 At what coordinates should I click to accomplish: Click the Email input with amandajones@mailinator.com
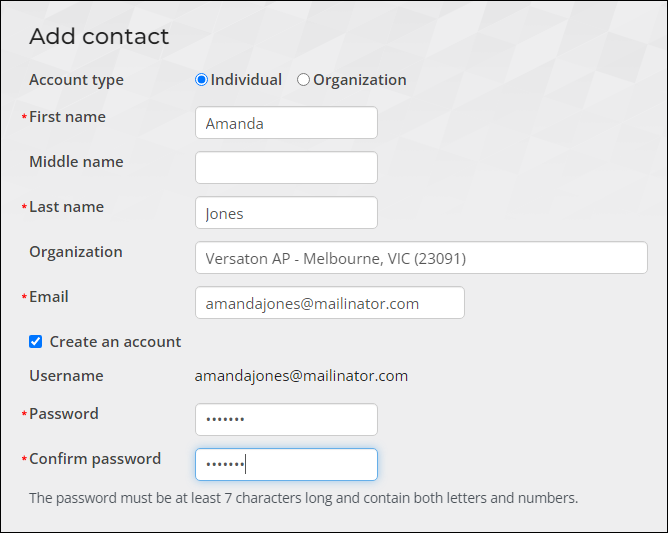330,303
